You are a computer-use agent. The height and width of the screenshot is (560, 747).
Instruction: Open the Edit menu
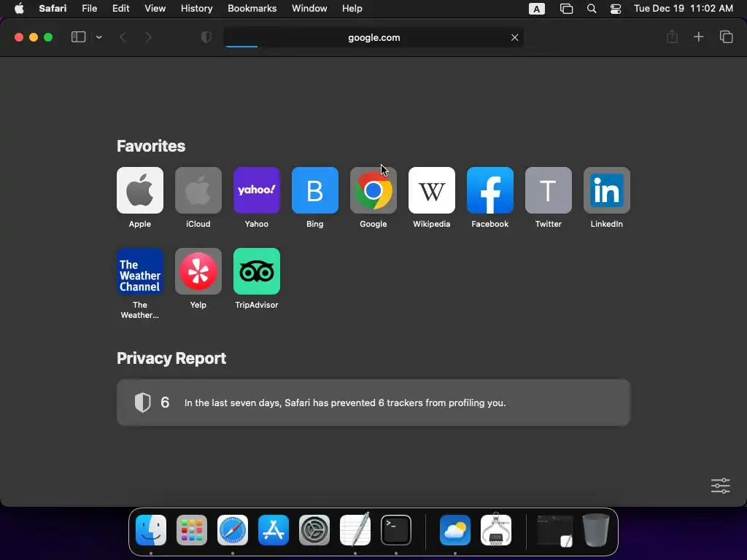tap(120, 9)
